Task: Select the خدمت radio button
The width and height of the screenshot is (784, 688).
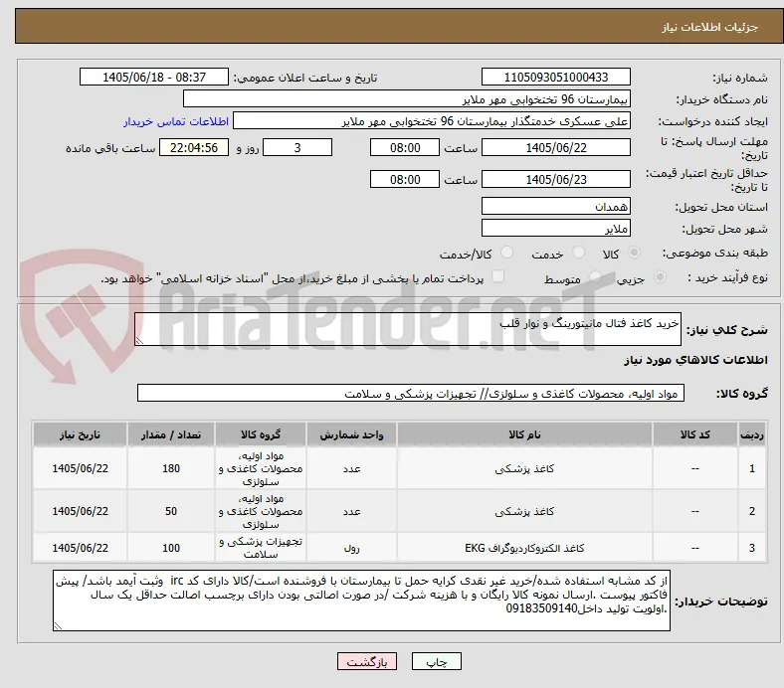Action: point(578,253)
